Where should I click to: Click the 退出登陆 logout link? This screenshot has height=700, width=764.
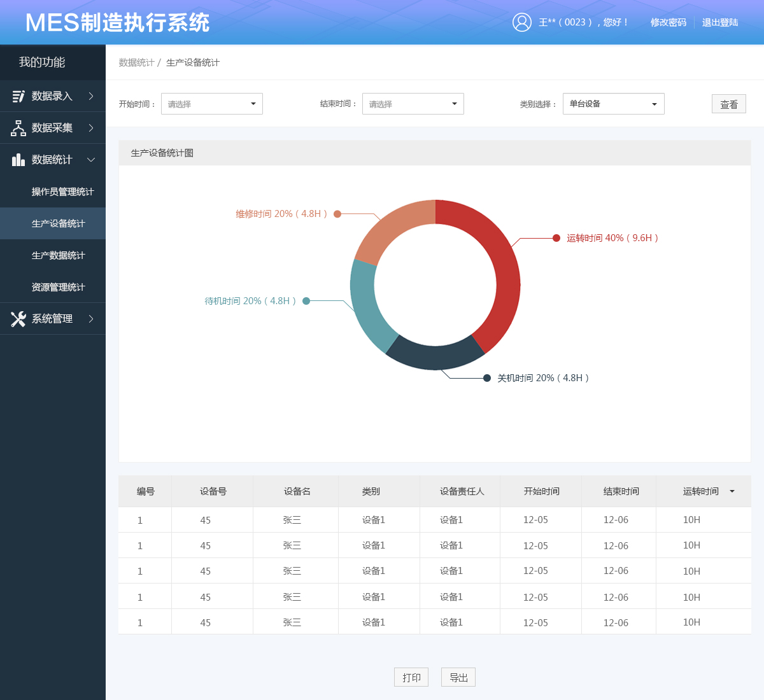(719, 22)
